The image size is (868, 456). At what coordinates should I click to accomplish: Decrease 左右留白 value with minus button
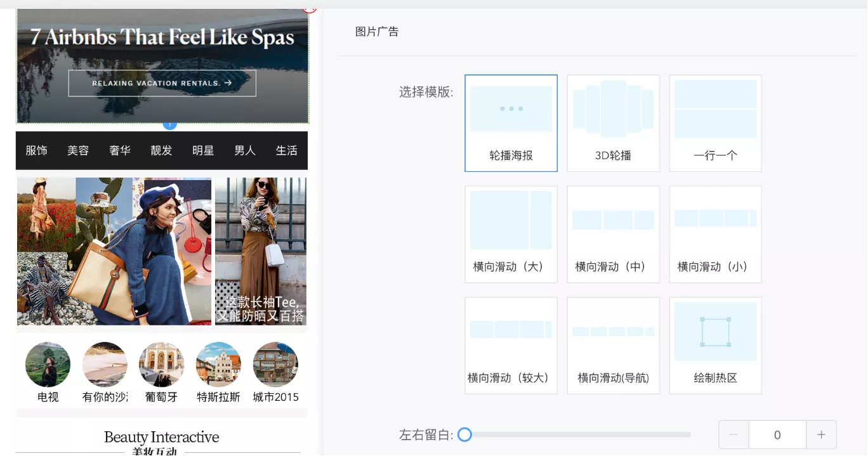734,435
